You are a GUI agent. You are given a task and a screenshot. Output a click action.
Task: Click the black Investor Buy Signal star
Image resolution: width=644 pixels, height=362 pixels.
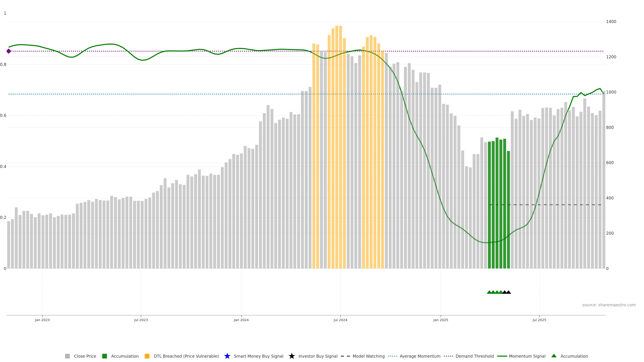click(291, 356)
